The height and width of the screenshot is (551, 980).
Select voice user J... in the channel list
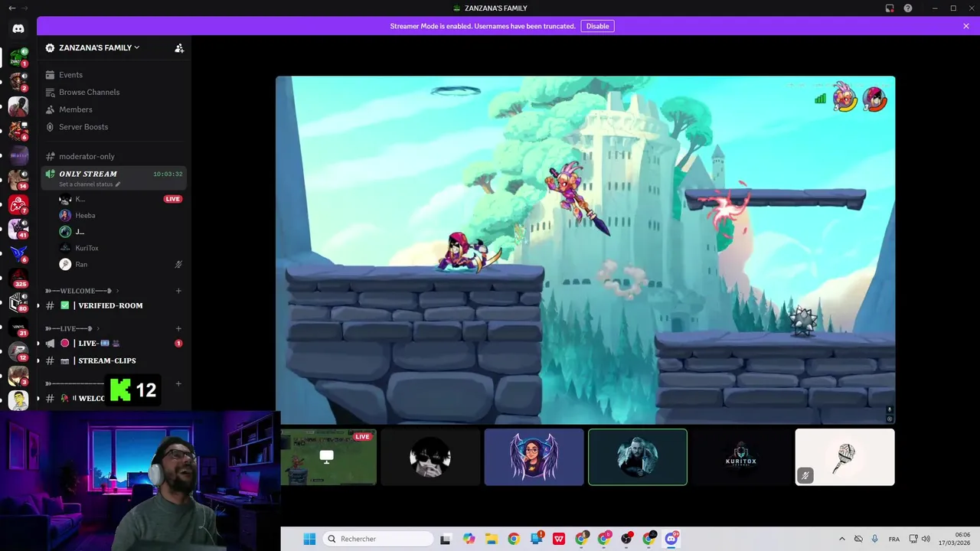pyautogui.click(x=121, y=231)
